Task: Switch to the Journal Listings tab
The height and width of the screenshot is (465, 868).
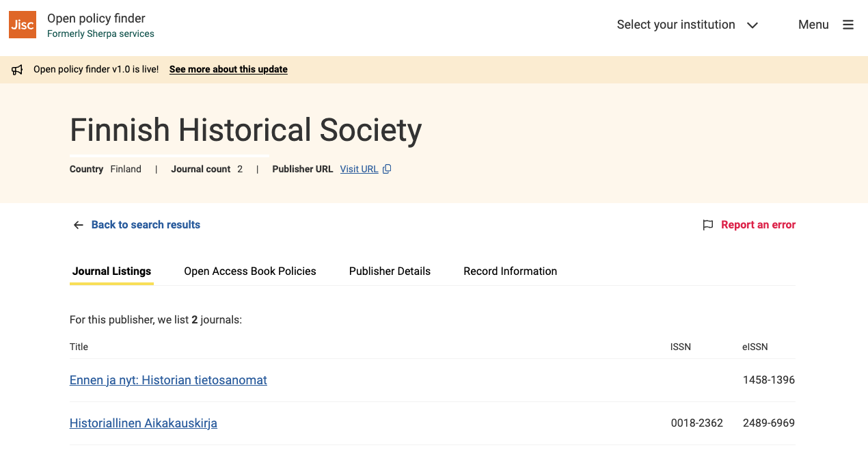Action: click(111, 271)
